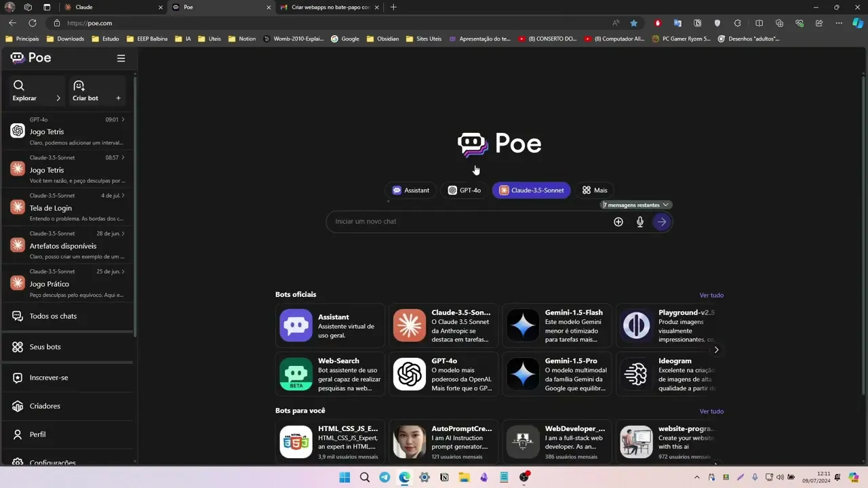Viewport: 868px width, 488px height.
Task: Click the send arrow button
Action: coord(661,222)
